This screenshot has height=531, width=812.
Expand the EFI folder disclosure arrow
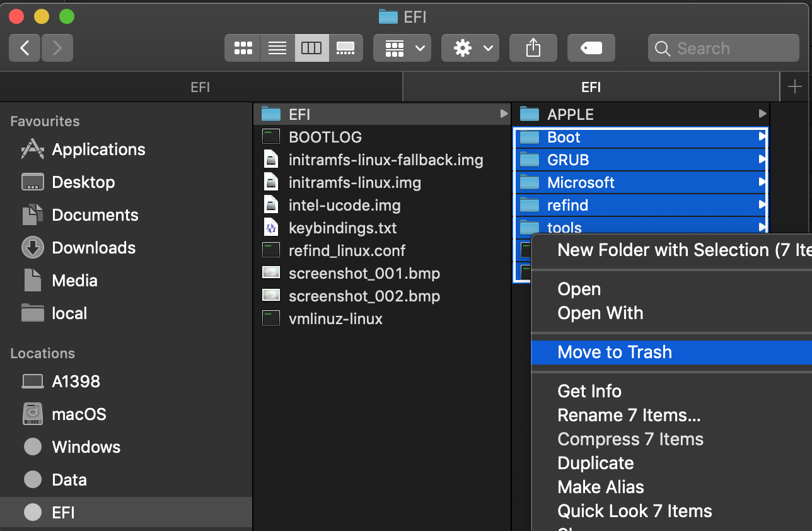[x=504, y=114]
